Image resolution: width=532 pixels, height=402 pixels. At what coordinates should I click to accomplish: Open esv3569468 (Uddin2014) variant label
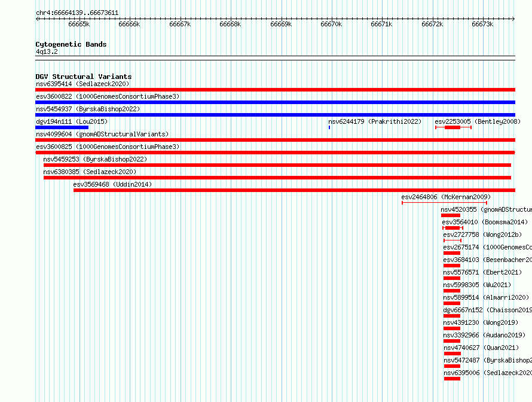[112, 184]
